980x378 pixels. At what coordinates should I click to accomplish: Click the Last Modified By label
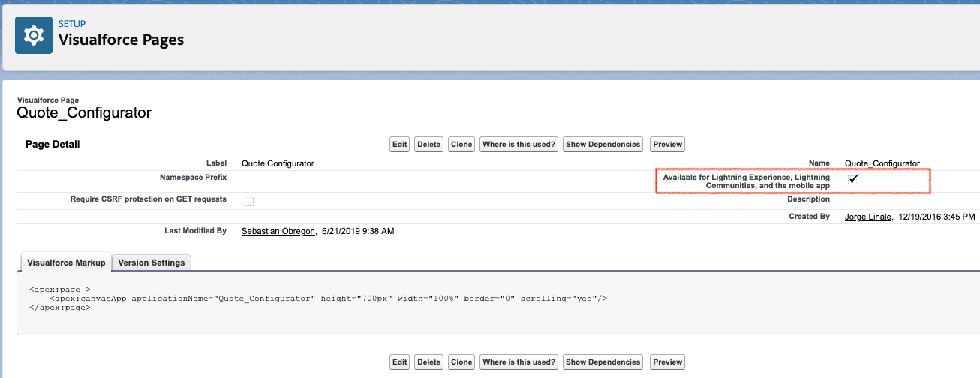195,231
